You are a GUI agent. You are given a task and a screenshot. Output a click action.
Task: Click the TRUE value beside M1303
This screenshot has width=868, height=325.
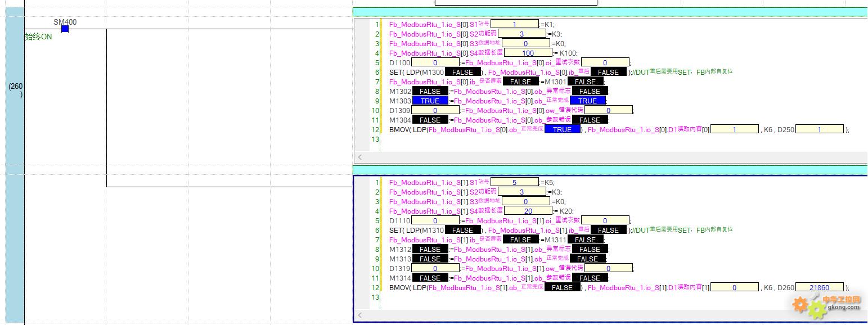(430, 101)
